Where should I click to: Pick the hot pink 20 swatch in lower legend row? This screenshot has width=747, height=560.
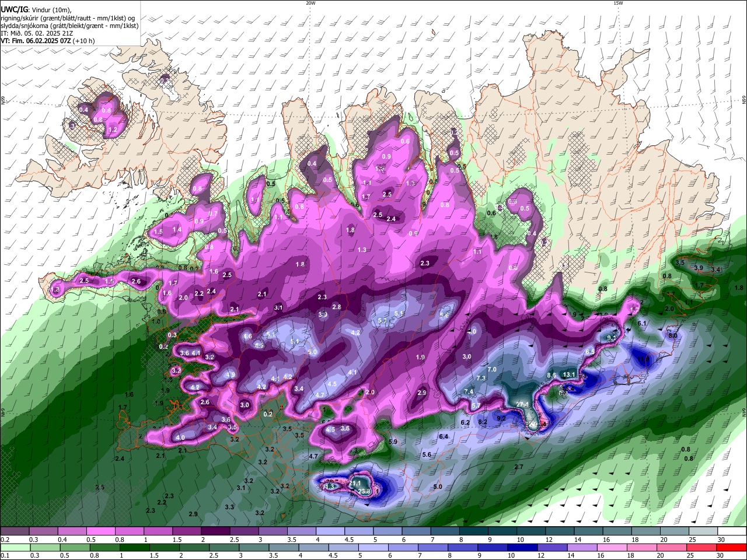point(672,547)
